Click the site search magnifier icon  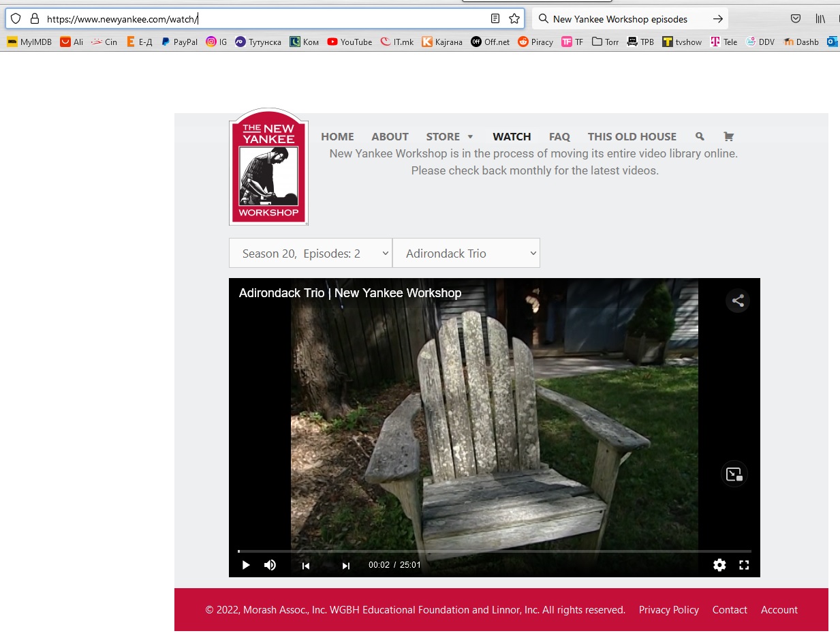click(700, 136)
